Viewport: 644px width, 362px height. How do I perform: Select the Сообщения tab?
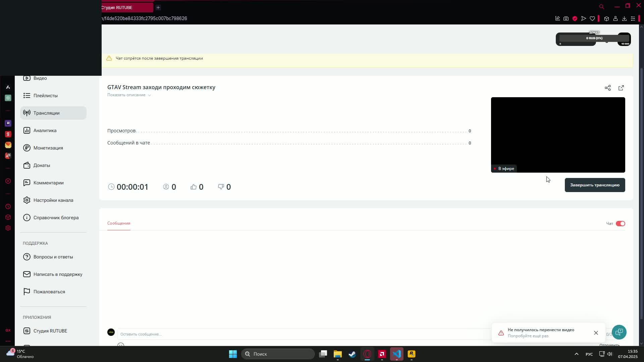(x=119, y=223)
